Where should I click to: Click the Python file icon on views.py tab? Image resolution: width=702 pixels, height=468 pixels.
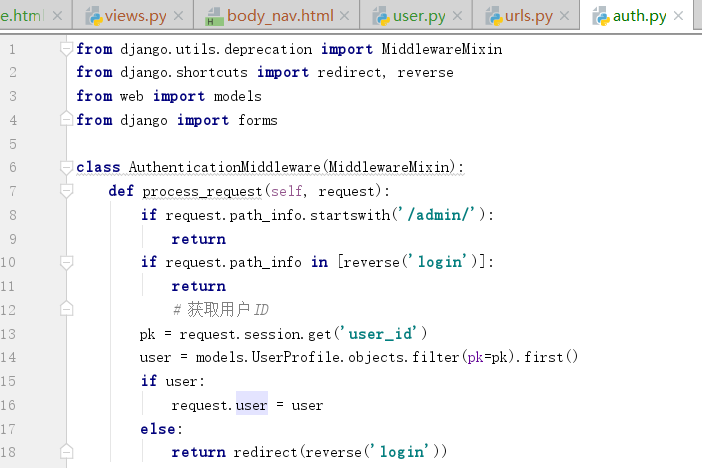[x=94, y=16]
